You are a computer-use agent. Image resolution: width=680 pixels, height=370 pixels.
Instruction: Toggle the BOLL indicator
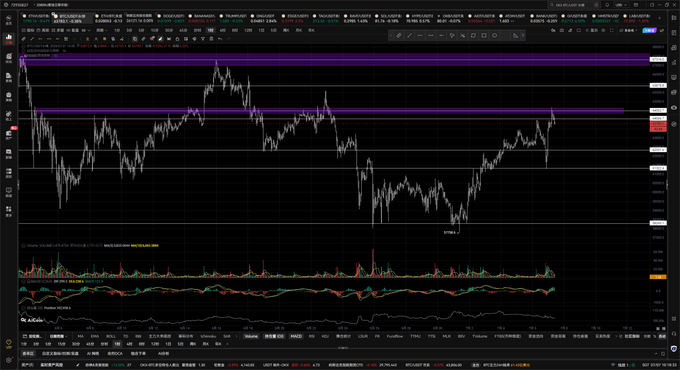point(111,336)
